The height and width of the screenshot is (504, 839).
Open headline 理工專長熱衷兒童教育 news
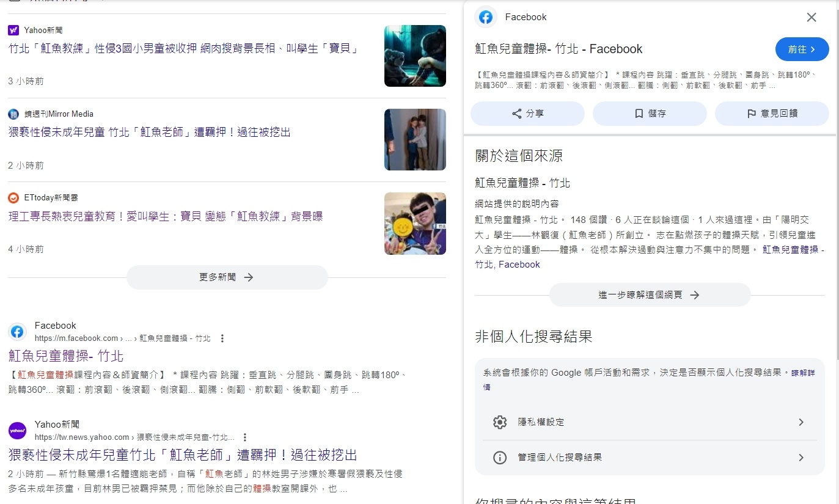[166, 216]
